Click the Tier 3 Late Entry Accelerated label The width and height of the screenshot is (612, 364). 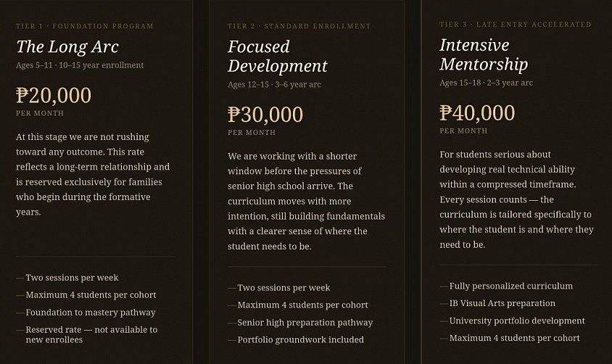click(x=516, y=24)
